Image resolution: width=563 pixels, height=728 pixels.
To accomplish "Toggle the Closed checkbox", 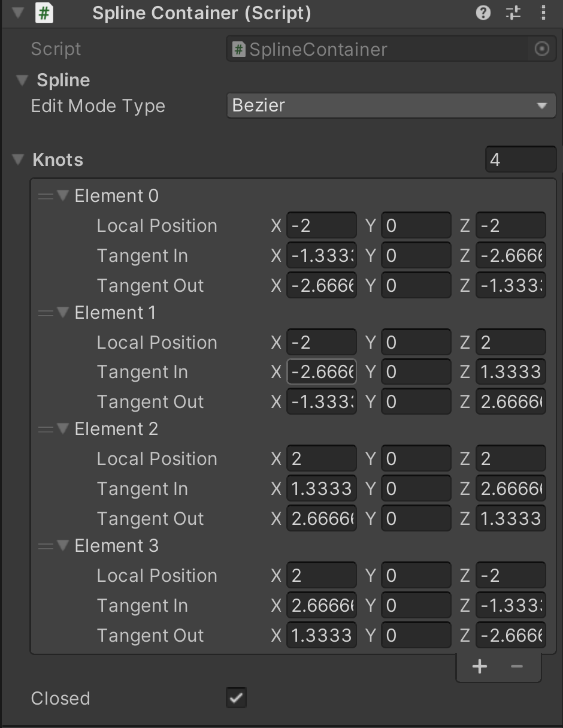I will [237, 698].
